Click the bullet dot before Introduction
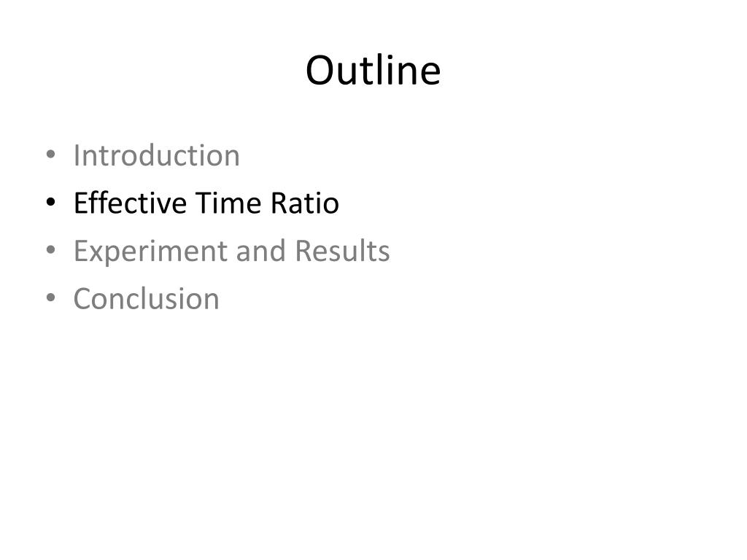Viewport: 747px width, 560px height. click(50, 155)
